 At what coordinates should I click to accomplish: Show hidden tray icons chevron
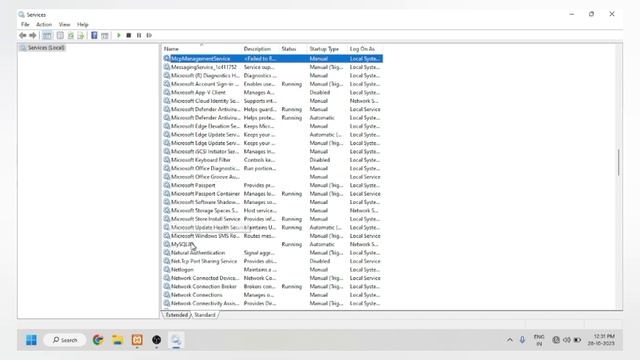click(510, 340)
